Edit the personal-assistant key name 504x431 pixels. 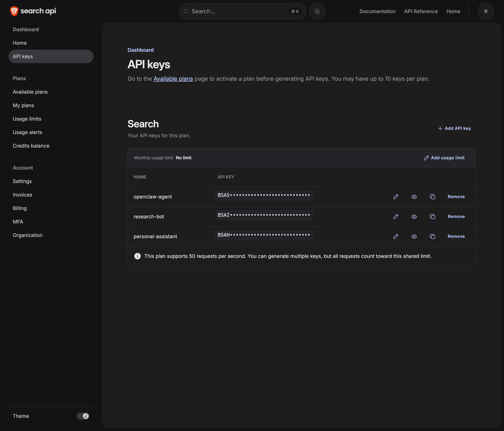[x=396, y=236]
